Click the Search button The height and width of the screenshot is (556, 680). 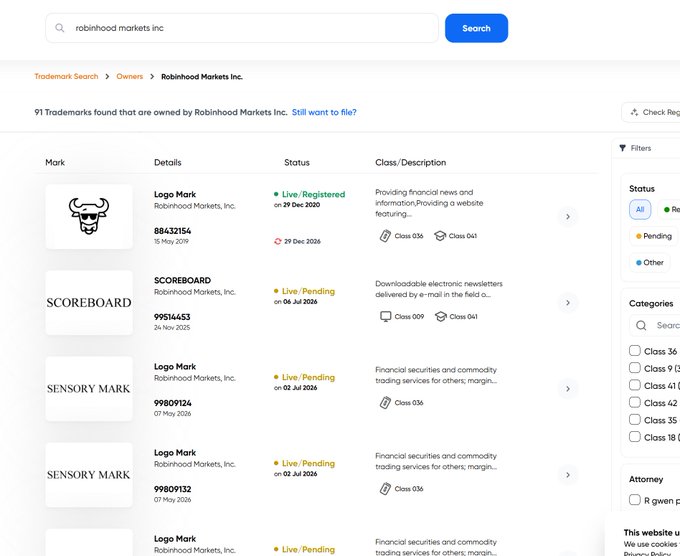pos(476,28)
